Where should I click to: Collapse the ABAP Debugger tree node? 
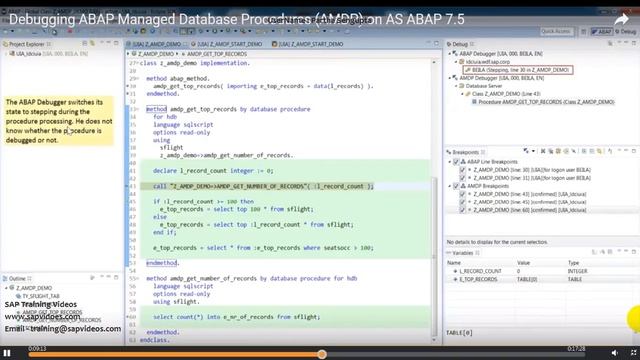point(450,53)
